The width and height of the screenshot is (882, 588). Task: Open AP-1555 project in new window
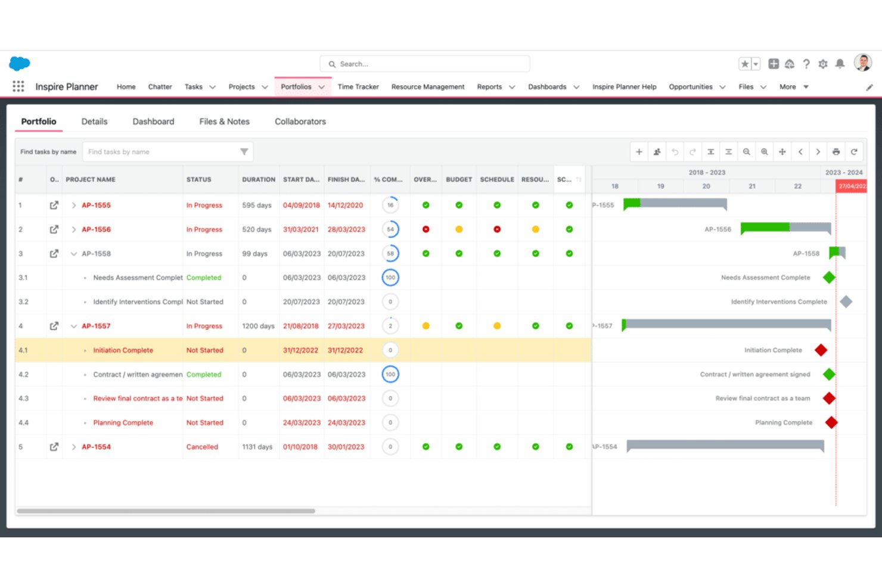54,205
